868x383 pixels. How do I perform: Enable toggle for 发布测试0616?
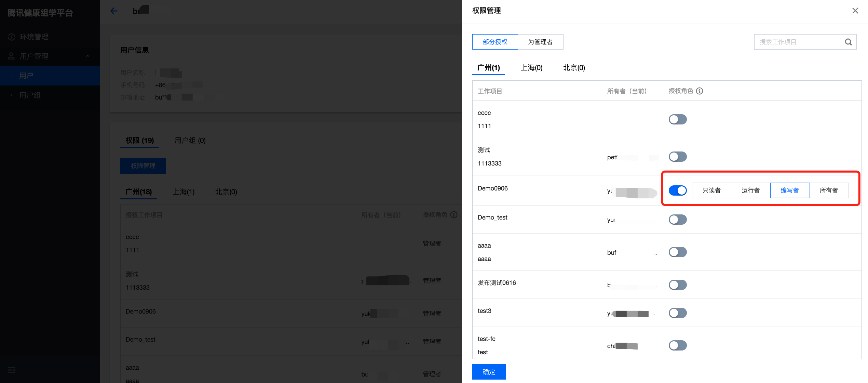[x=677, y=285]
